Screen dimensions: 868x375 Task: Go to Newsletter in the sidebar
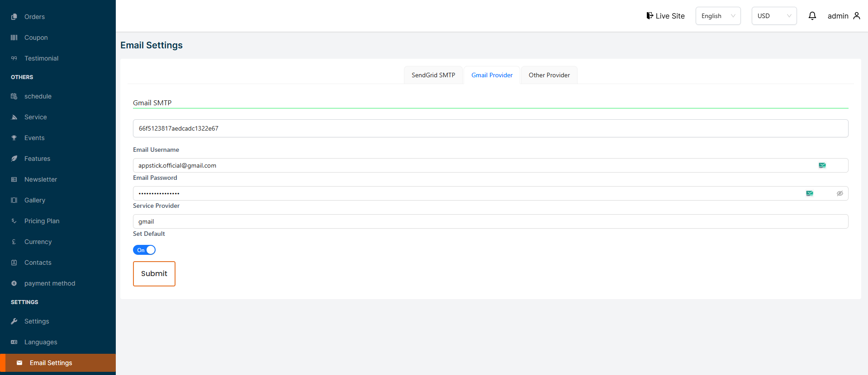[41, 179]
